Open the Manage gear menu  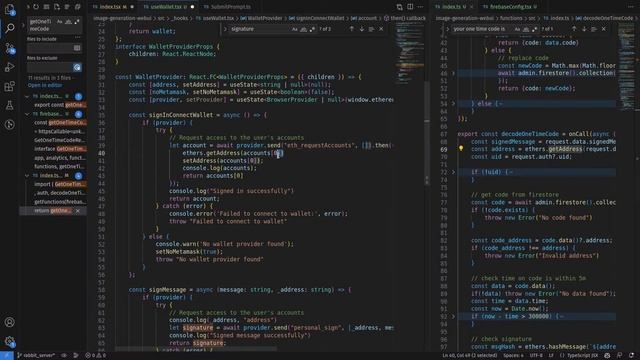9,341
